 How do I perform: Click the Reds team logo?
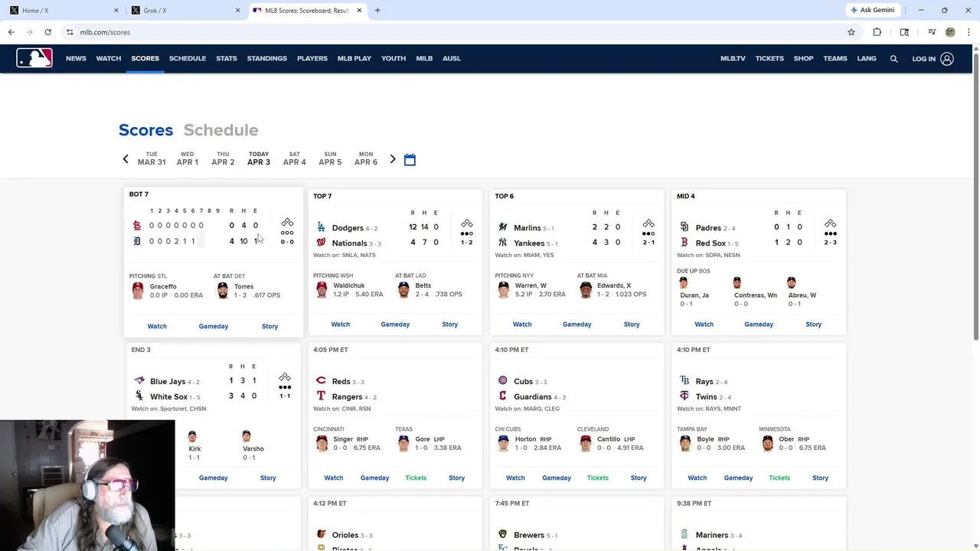click(322, 381)
